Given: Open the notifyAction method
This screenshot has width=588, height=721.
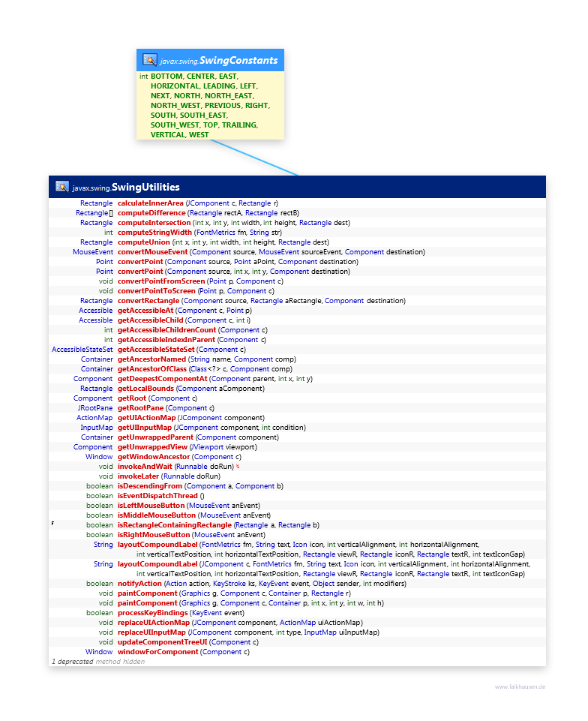Looking at the screenshot, I should [139, 584].
